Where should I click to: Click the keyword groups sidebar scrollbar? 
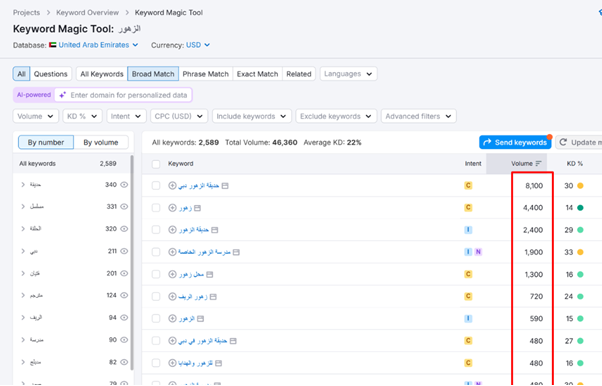pos(132,263)
